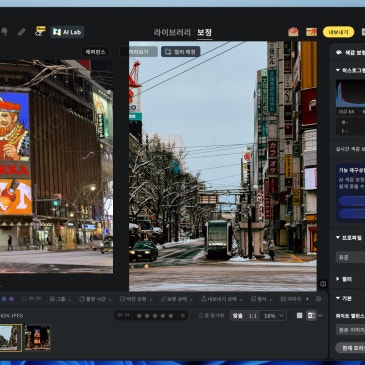Select the 1:1 zoom option

click(252, 315)
